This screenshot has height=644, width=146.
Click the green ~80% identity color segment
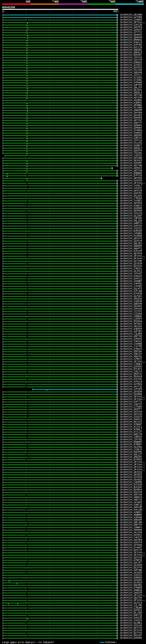tap(101, 4)
